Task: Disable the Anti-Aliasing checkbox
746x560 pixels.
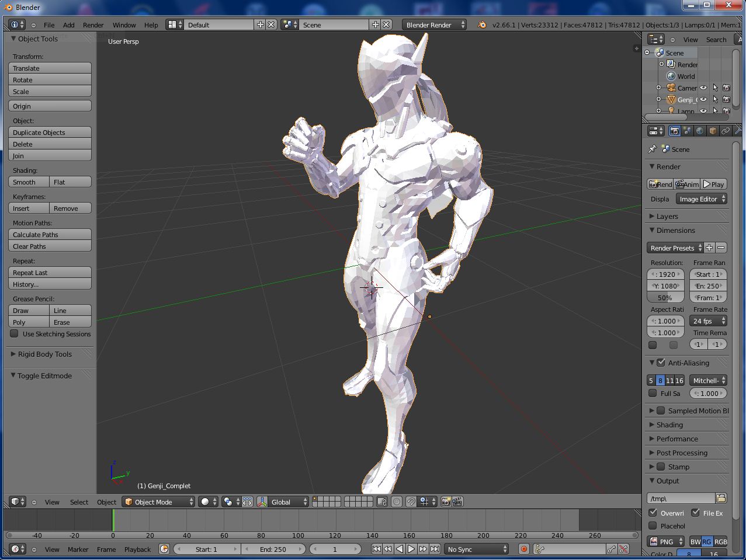Action: coord(661,363)
